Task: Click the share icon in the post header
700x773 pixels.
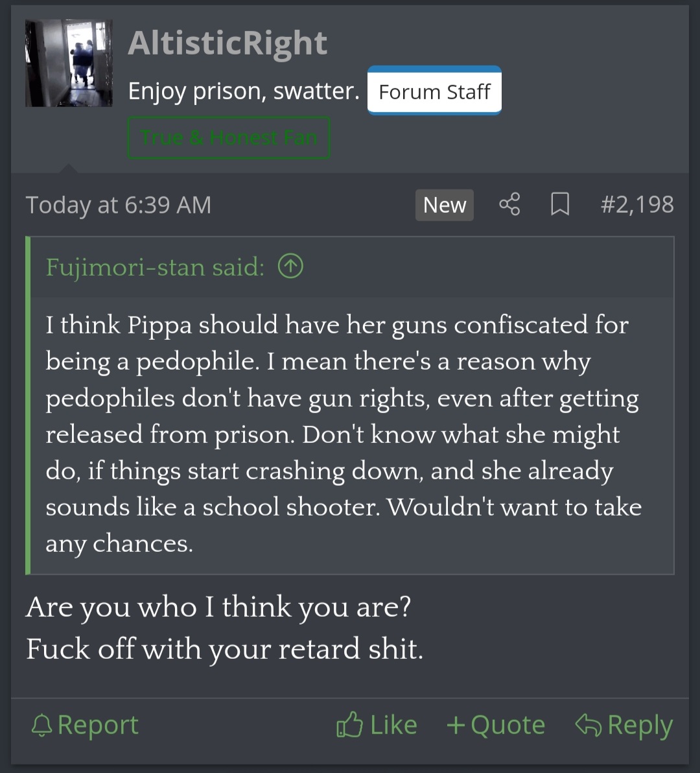Action: coord(509,204)
